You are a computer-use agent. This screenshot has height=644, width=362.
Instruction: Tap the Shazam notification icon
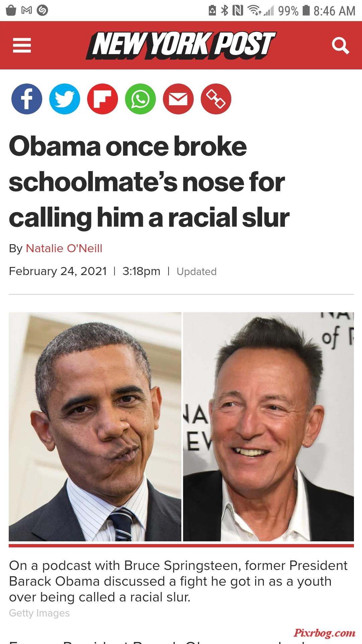(x=42, y=11)
